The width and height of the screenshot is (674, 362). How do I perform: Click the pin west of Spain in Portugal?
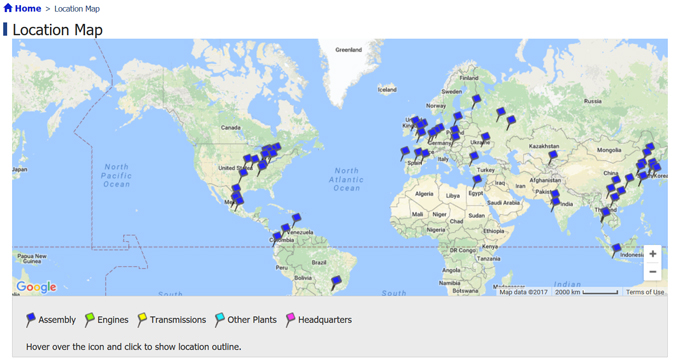pyautogui.click(x=404, y=153)
